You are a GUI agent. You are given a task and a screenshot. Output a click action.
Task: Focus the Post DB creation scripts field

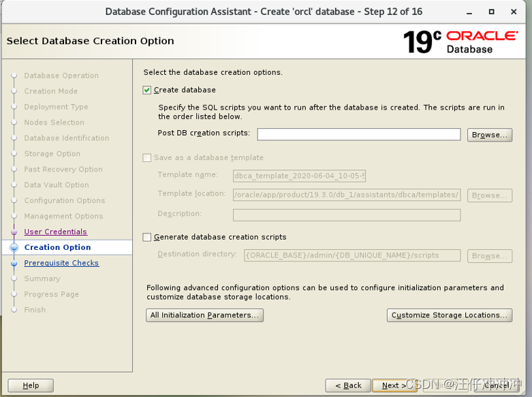358,134
